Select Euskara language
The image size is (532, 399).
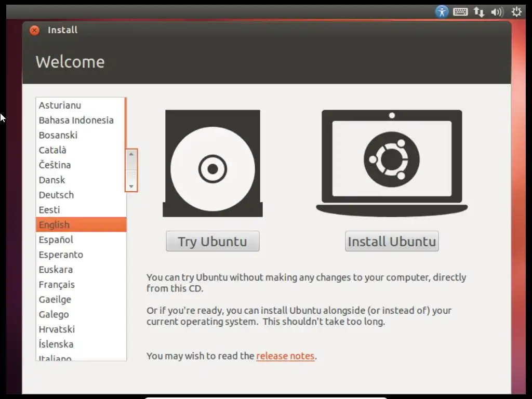click(81, 270)
